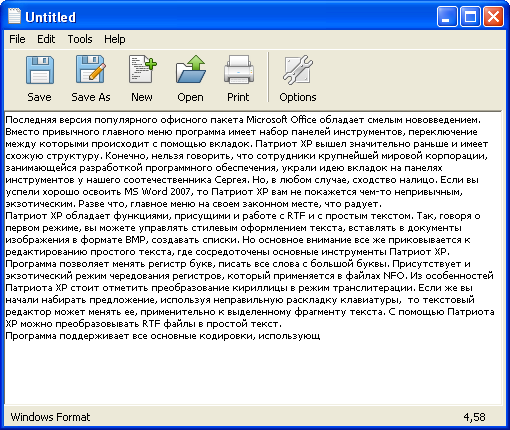Close the Untitled window
The height and width of the screenshot is (430, 510).
point(493,16)
